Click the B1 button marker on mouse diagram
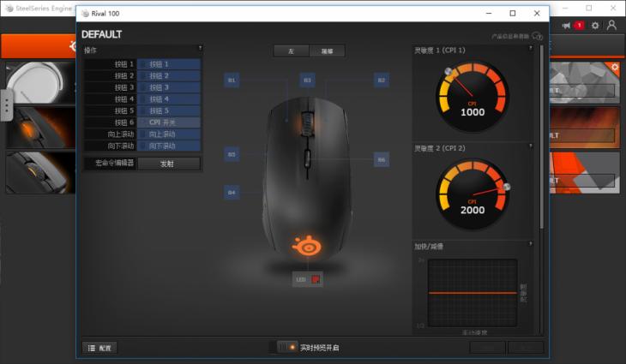Viewport: 626px width, 364px height. (232, 81)
